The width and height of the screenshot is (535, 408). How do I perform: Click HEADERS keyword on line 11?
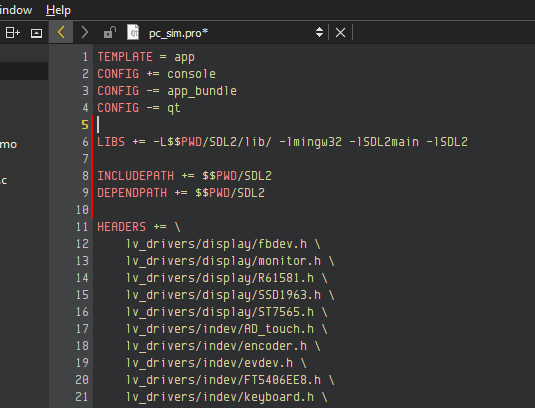click(x=122, y=227)
